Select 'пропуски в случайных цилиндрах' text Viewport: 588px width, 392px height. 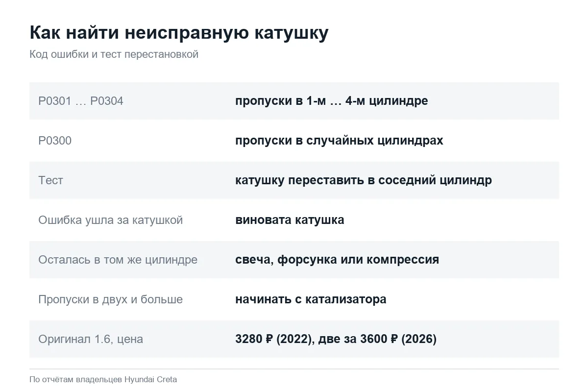[x=339, y=141]
